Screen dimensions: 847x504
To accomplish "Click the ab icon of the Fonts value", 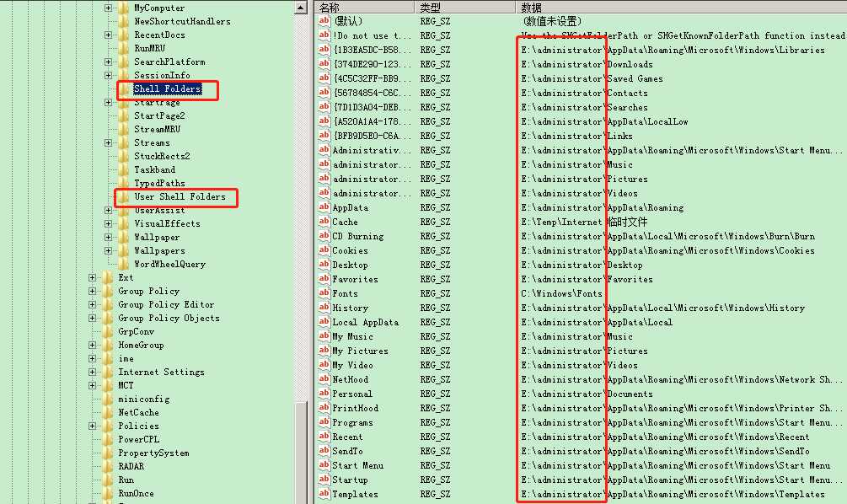I will click(x=324, y=293).
